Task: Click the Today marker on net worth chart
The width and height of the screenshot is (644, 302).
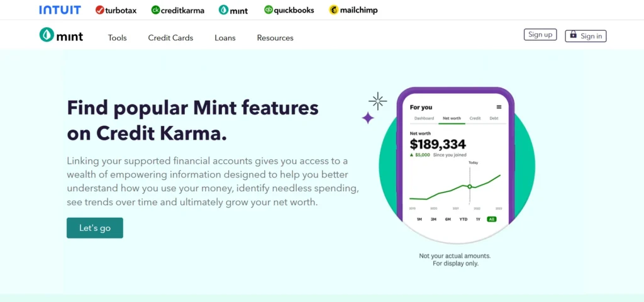Action: coord(469,186)
